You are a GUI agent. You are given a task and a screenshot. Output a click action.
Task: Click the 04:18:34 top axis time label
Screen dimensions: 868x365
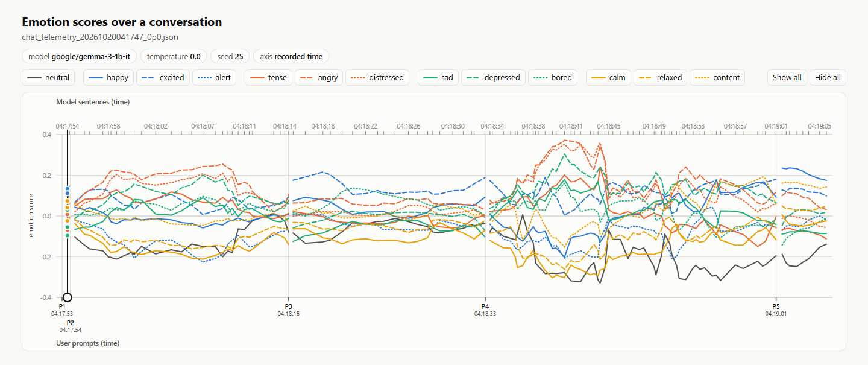[492, 126]
